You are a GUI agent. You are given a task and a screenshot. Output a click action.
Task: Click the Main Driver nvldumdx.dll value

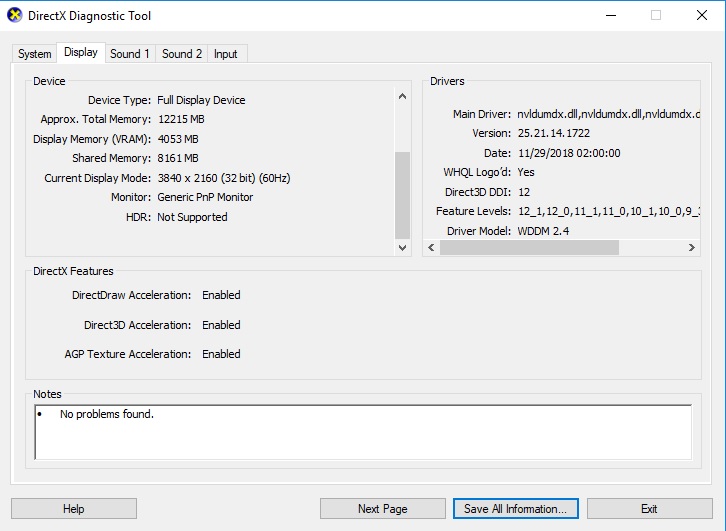point(608,114)
